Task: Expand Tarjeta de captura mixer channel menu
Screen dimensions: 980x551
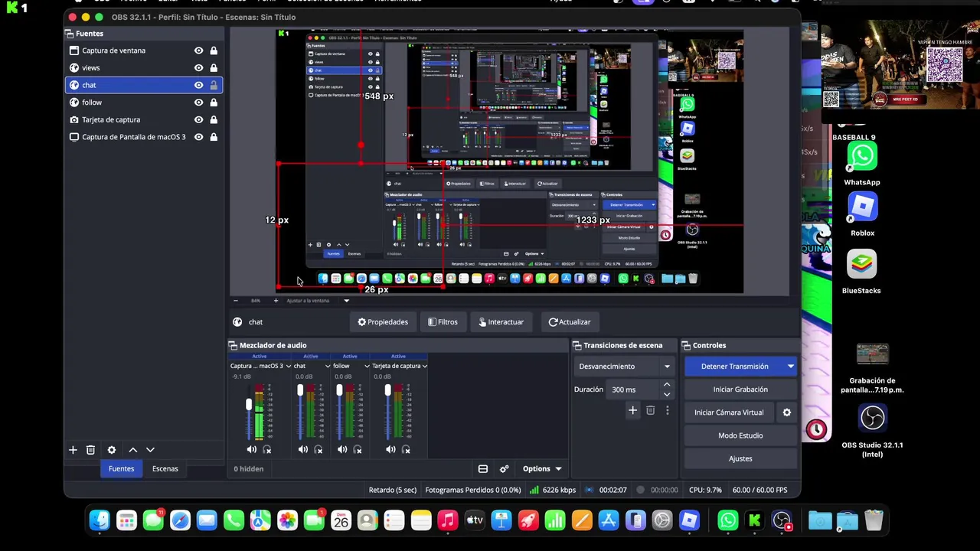Action: pos(424,366)
